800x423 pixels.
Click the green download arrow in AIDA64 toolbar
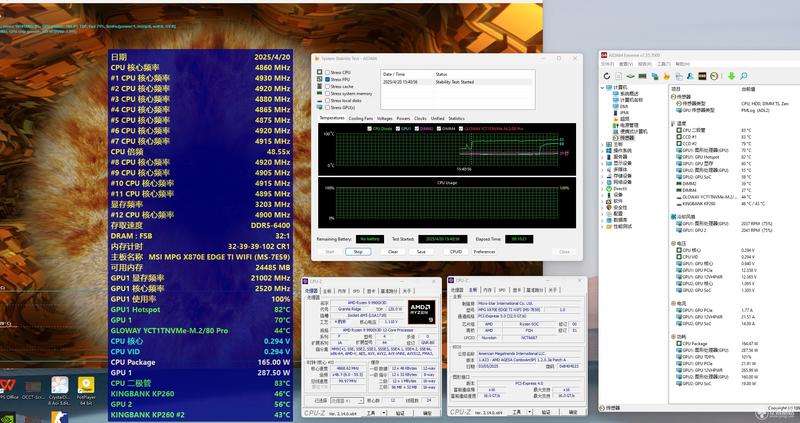(731, 76)
